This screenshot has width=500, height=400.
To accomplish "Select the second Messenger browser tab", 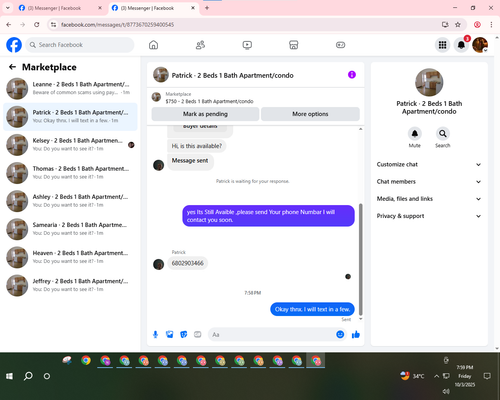I will (x=153, y=8).
